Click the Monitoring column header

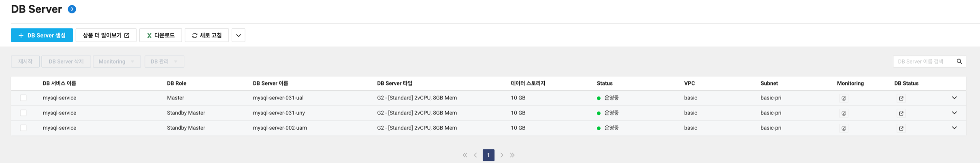850,83
